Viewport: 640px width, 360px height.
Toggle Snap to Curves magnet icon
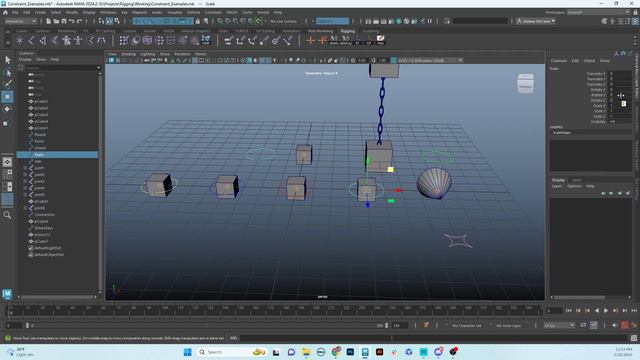pos(228,21)
